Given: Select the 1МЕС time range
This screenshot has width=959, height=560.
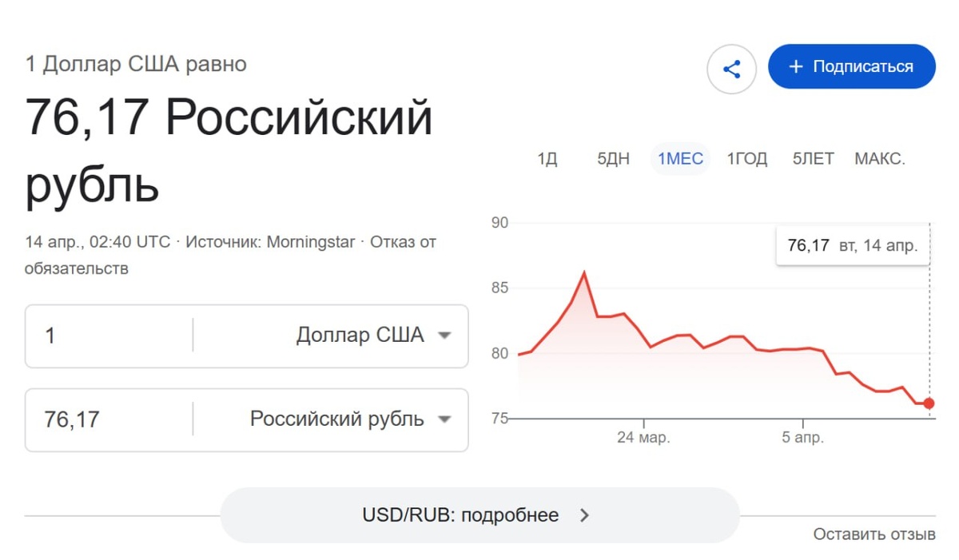Looking at the screenshot, I should pos(680,159).
